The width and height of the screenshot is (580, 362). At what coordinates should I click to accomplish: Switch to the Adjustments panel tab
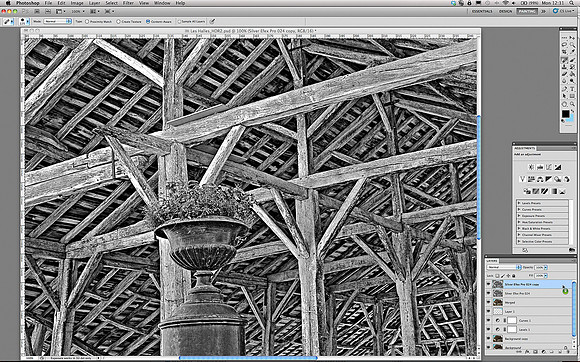525,148
